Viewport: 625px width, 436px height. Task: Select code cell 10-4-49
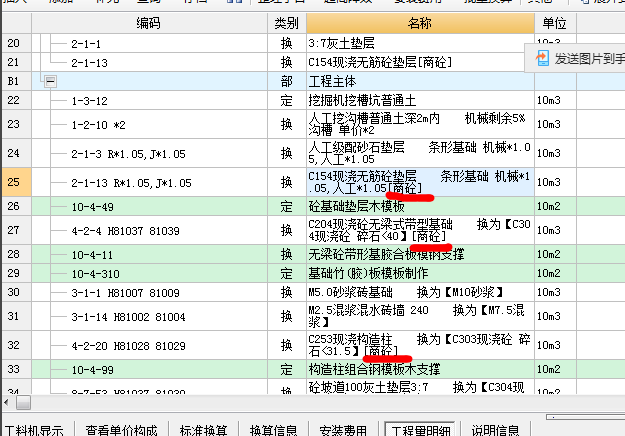pyautogui.click(x=92, y=208)
